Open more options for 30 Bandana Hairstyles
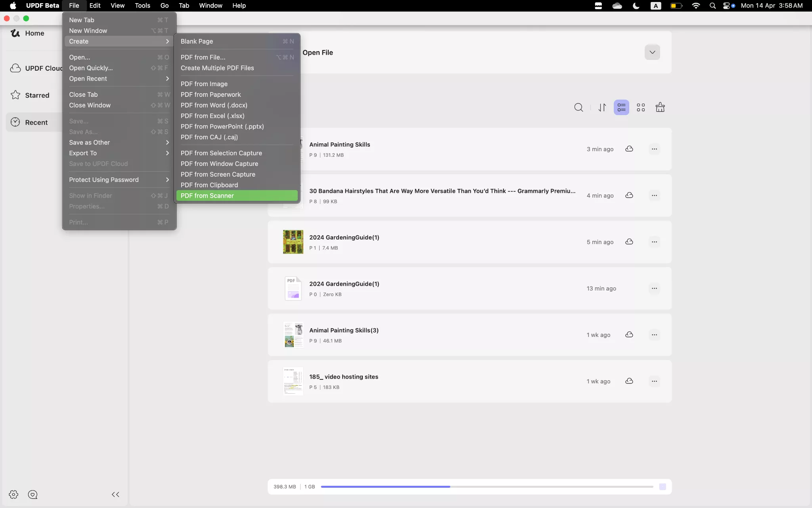This screenshot has width=812, height=508. point(654,196)
